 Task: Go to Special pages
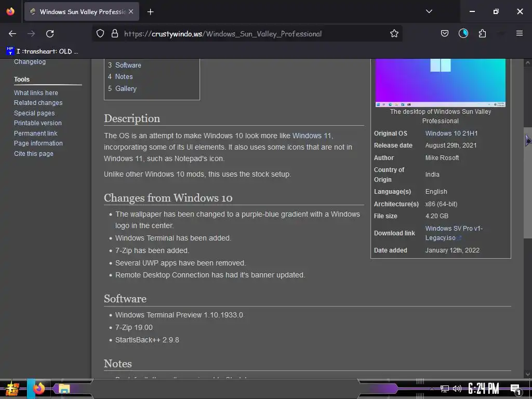coord(34,113)
